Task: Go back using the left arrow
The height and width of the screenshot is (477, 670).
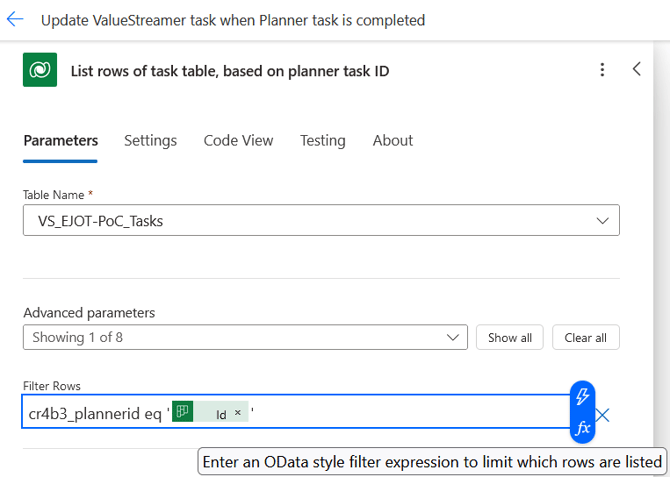Action: [15, 19]
